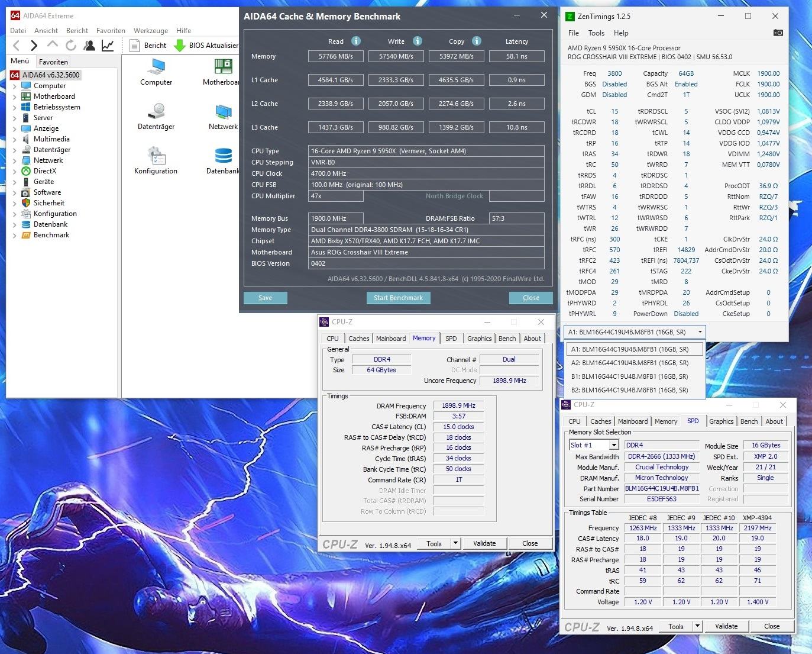Click the BGS Disabled value in ZenTimings
812x654 pixels.
[614, 84]
